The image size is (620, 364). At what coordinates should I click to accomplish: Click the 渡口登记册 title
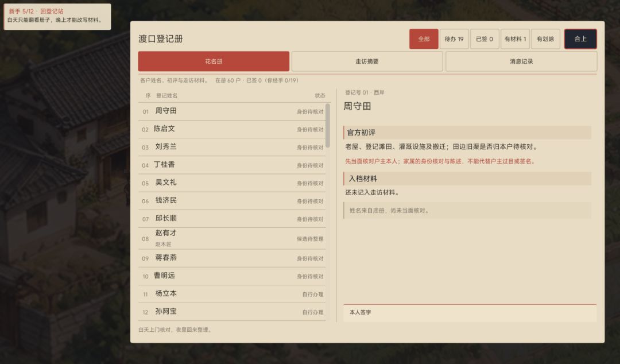click(161, 39)
